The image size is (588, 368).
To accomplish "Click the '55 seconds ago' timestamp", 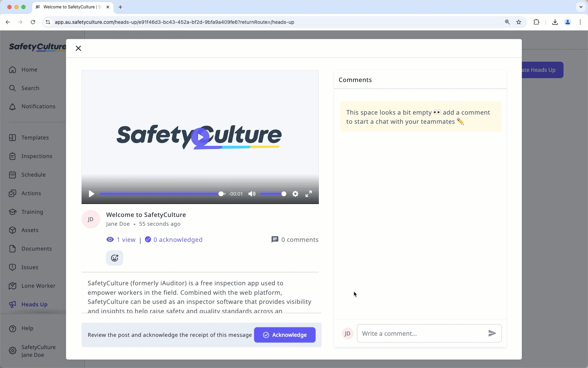I will point(160,224).
